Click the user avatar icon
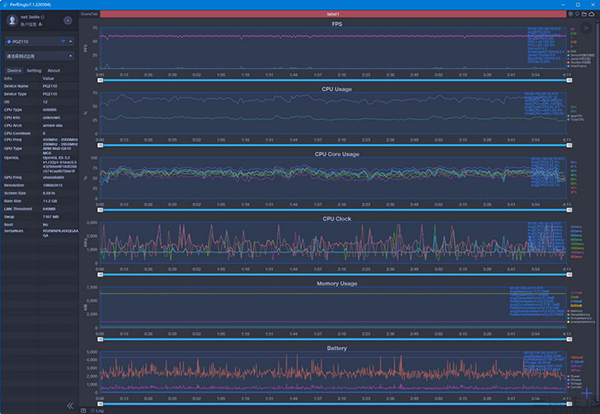The image size is (600, 414). point(12,20)
